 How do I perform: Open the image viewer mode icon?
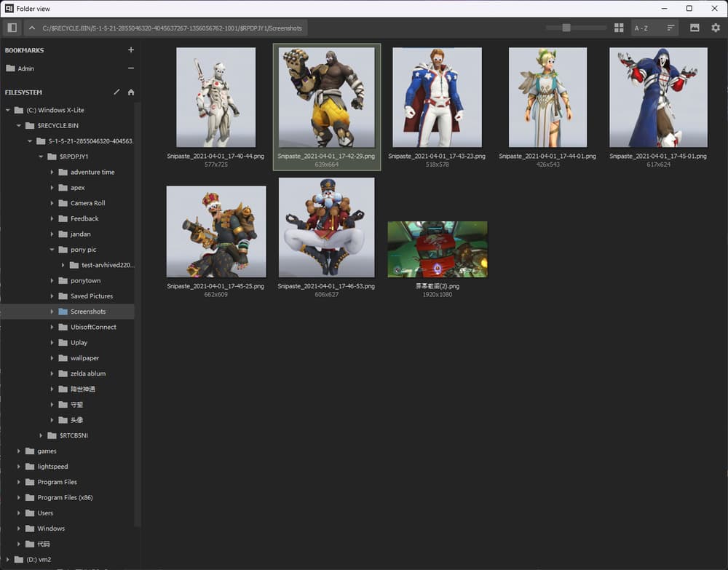click(x=695, y=28)
